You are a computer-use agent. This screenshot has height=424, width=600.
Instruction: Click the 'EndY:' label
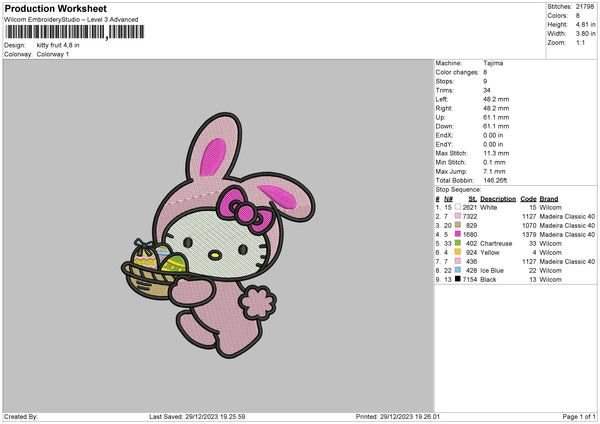coord(444,144)
